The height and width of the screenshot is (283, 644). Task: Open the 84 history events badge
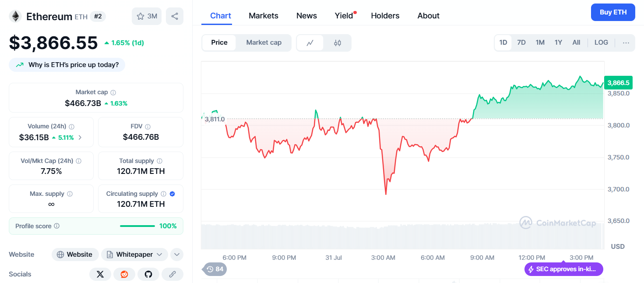(x=215, y=269)
